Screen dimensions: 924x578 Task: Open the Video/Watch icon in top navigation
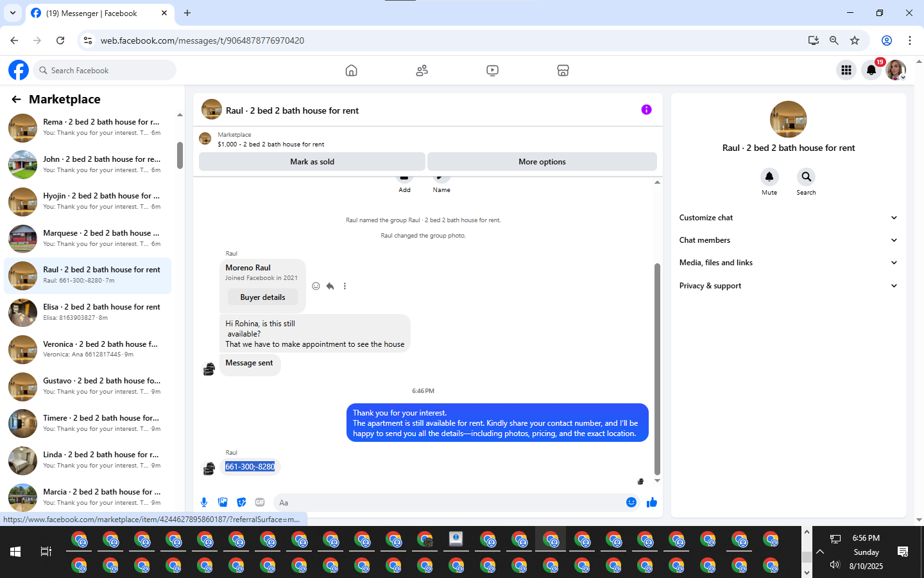[492, 71]
